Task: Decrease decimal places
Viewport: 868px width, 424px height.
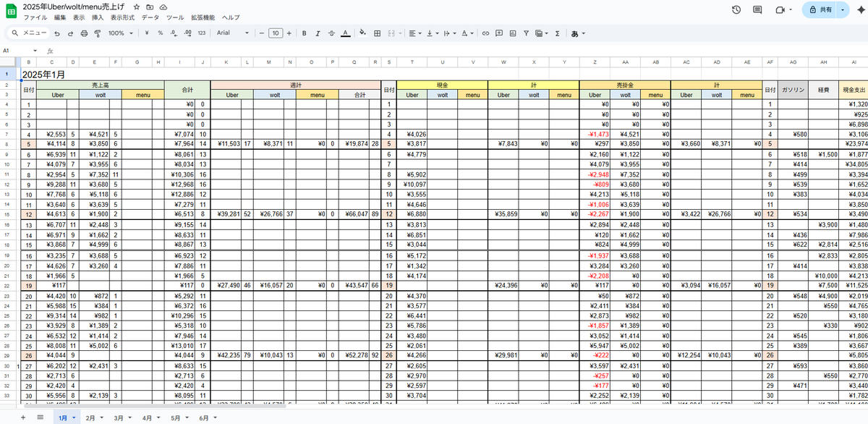Action: (173, 33)
